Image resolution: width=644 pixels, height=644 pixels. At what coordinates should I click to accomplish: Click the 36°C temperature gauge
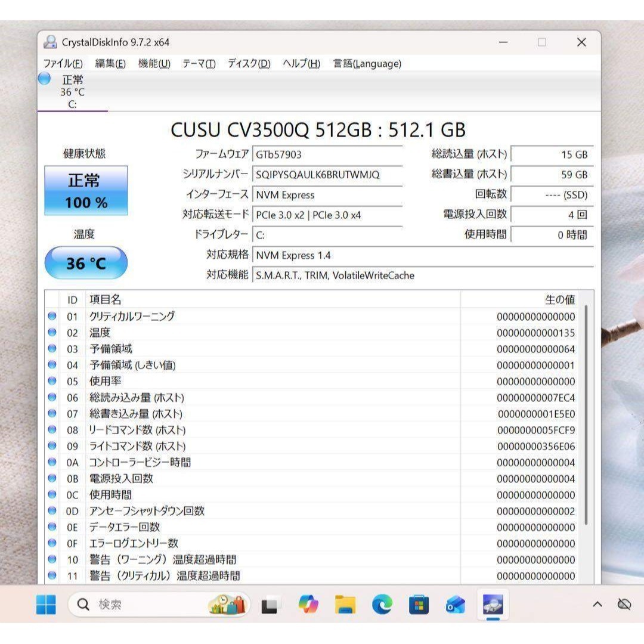(x=85, y=260)
